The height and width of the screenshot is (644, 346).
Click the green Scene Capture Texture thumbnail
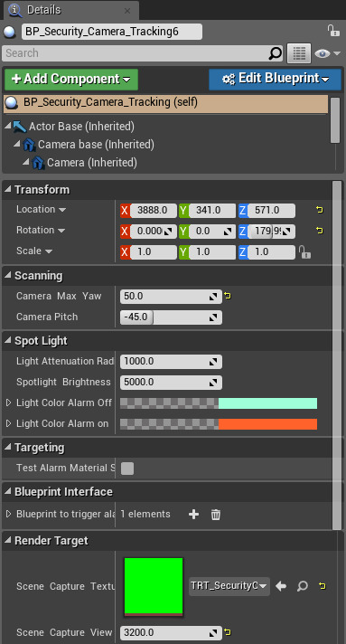154,587
